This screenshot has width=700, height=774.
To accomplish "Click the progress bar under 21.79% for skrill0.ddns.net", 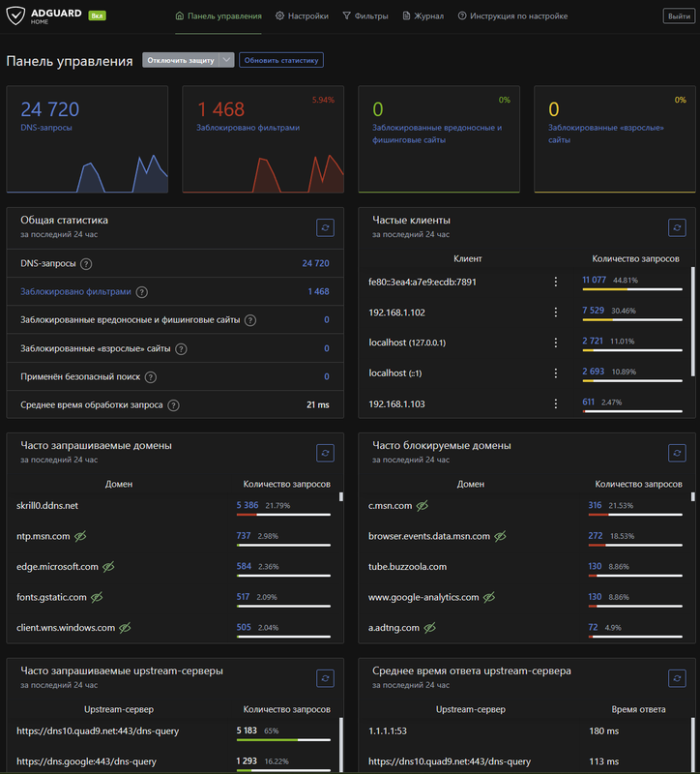I will click(x=283, y=515).
